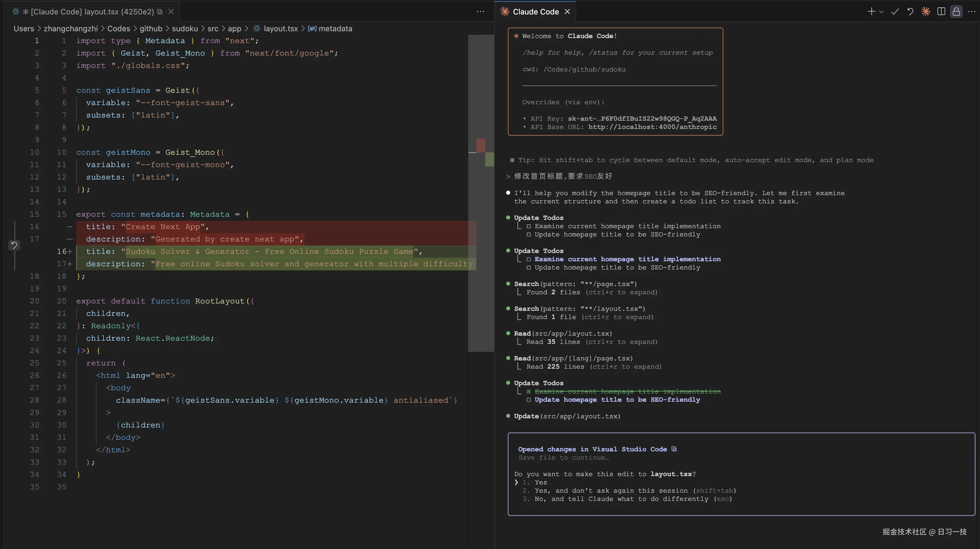Click the metadata symbol icon in the breadcrumb
Image resolution: width=980 pixels, height=549 pixels.
click(312, 29)
